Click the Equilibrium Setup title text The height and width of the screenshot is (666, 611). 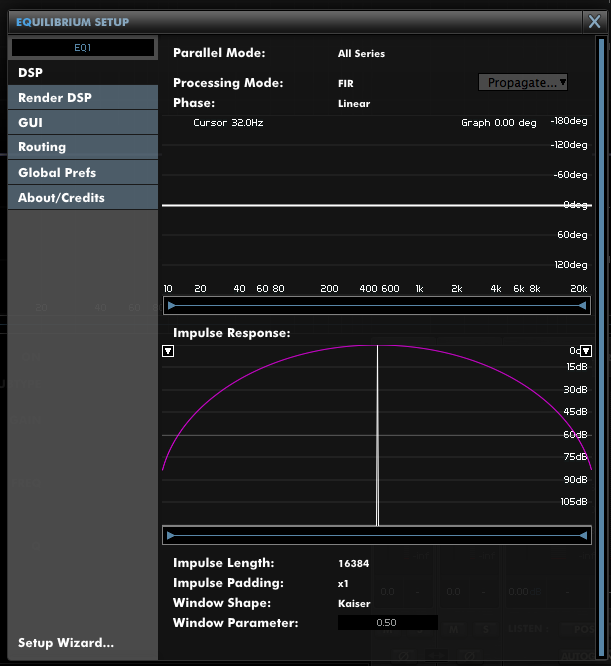pyautogui.click(x=73, y=22)
